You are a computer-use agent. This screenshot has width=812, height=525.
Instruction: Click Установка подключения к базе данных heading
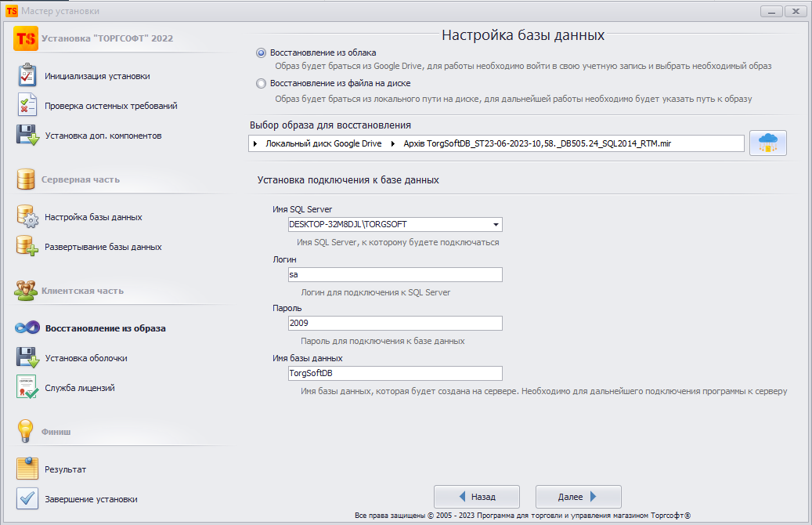tap(348, 180)
